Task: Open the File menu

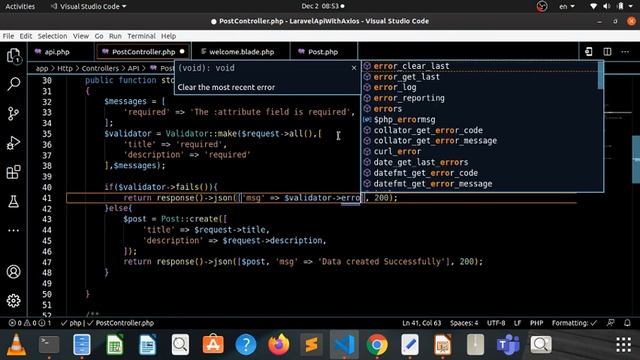Action: 8,36
